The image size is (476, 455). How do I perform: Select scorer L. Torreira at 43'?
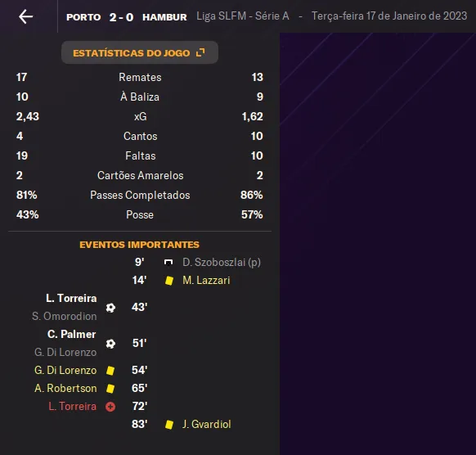[71, 298]
